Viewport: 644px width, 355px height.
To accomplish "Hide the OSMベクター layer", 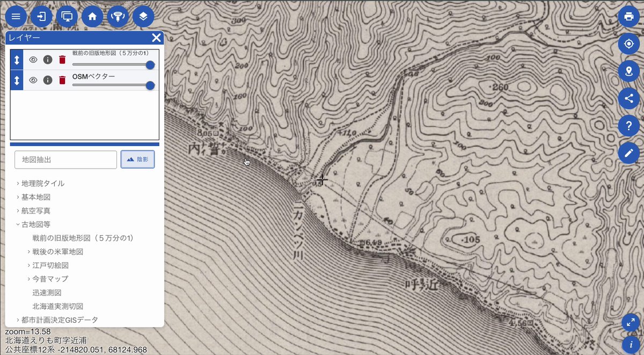I will (33, 80).
